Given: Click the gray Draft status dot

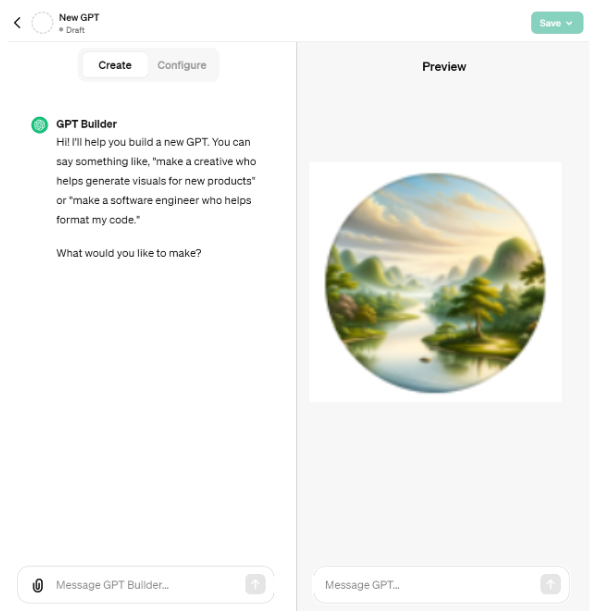Looking at the screenshot, I should 61,30.
